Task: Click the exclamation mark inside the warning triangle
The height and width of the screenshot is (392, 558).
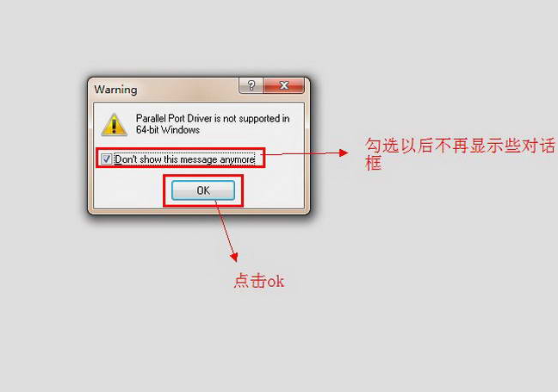Action: 114,126
